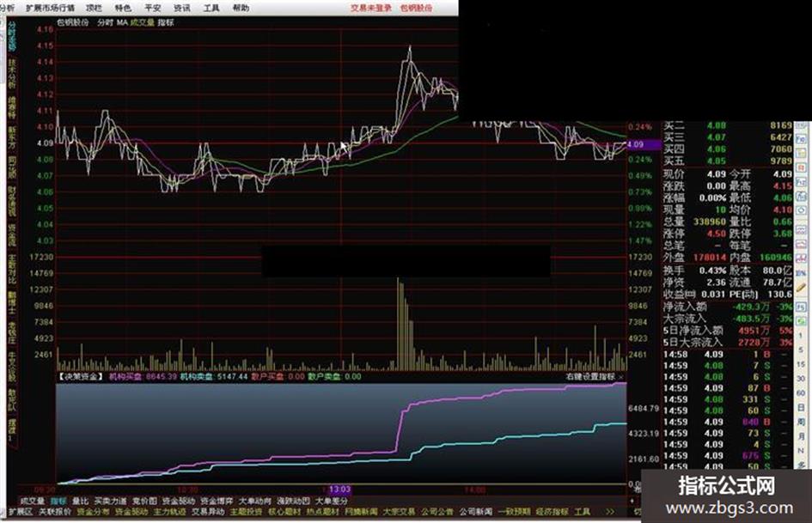Select the 大单差分 tab
The height and width of the screenshot is (523, 812).
coord(332,502)
